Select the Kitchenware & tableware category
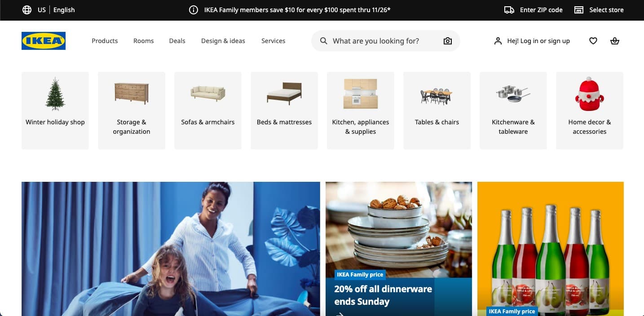This screenshot has height=316, width=644. point(513,110)
